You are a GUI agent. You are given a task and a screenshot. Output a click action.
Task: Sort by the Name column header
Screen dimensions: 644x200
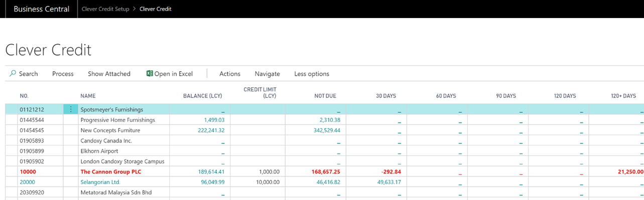[x=88, y=96]
